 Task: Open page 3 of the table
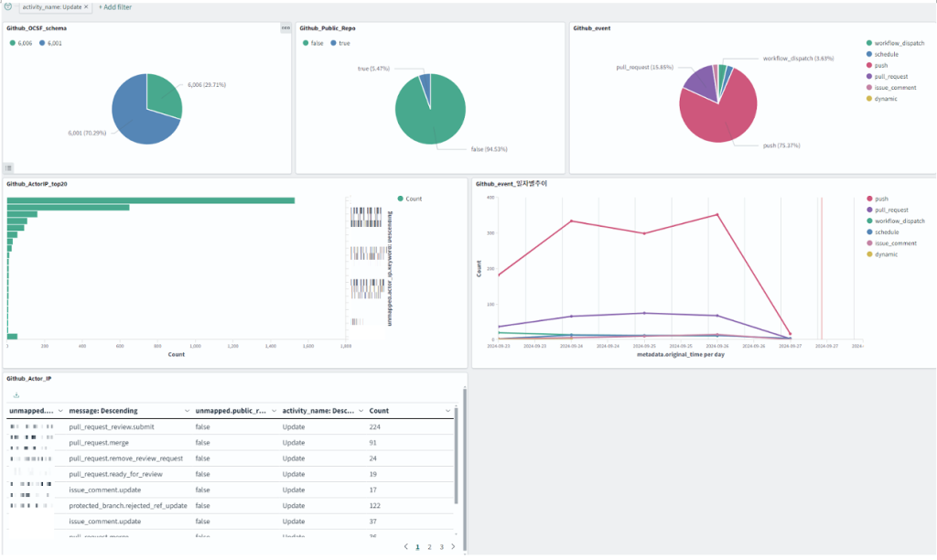point(442,547)
